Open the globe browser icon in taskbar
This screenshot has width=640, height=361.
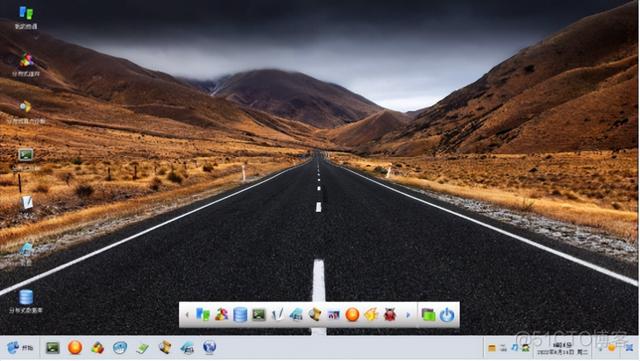[209, 347]
